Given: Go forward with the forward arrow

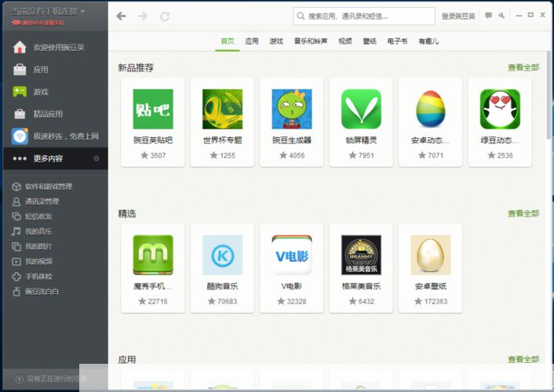Looking at the screenshot, I should (x=143, y=16).
